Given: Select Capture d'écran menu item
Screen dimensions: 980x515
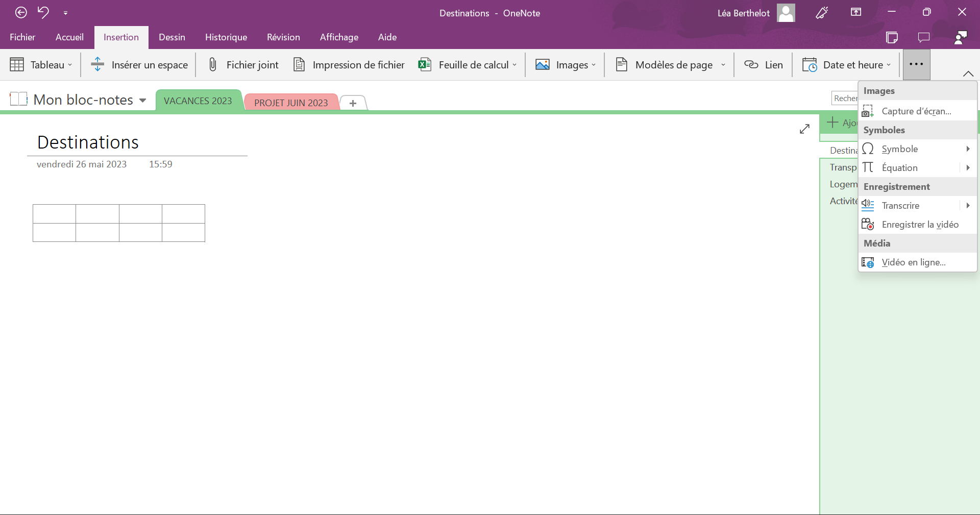Looking at the screenshot, I should [917, 111].
